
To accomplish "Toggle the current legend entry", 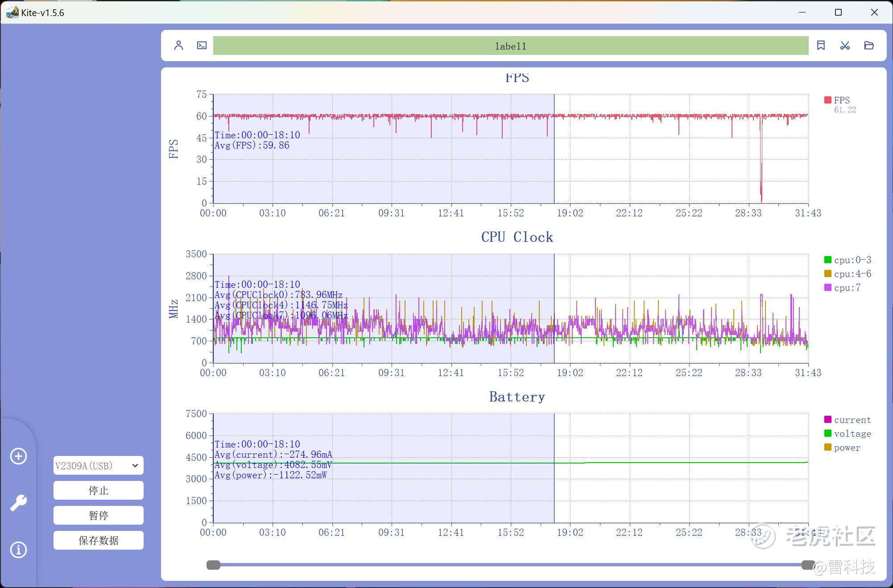I will coord(848,420).
